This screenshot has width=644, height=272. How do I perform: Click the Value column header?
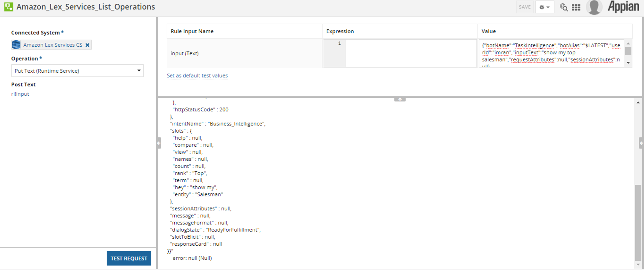click(x=489, y=31)
